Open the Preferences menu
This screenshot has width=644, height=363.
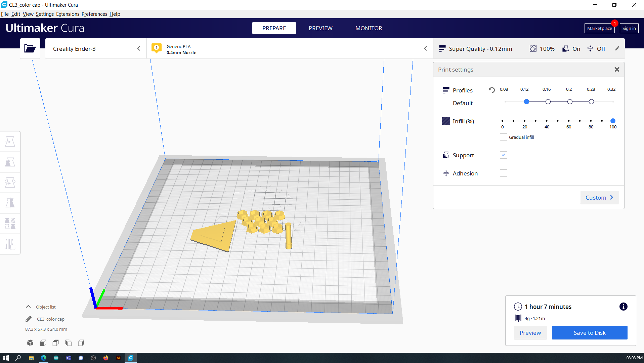(x=94, y=14)
